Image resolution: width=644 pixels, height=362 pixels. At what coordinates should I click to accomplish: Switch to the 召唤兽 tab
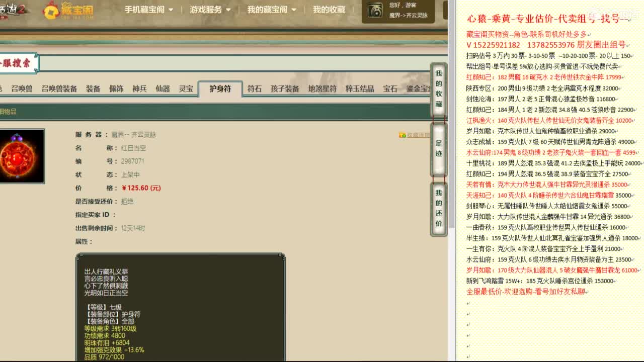click(22, 88)
